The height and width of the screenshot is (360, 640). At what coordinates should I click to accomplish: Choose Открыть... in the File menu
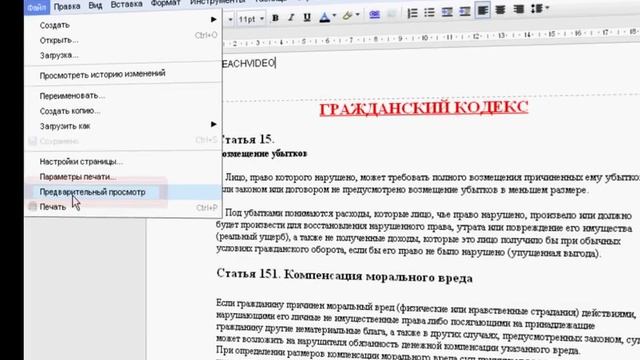click(x=59, y=40)
